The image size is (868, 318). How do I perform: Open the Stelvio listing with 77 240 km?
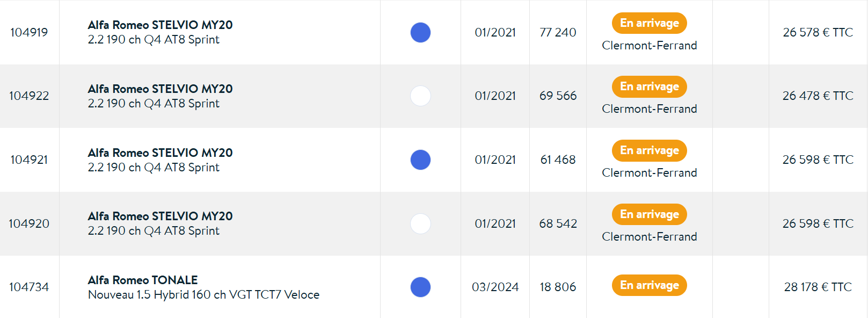click(160, 25)
